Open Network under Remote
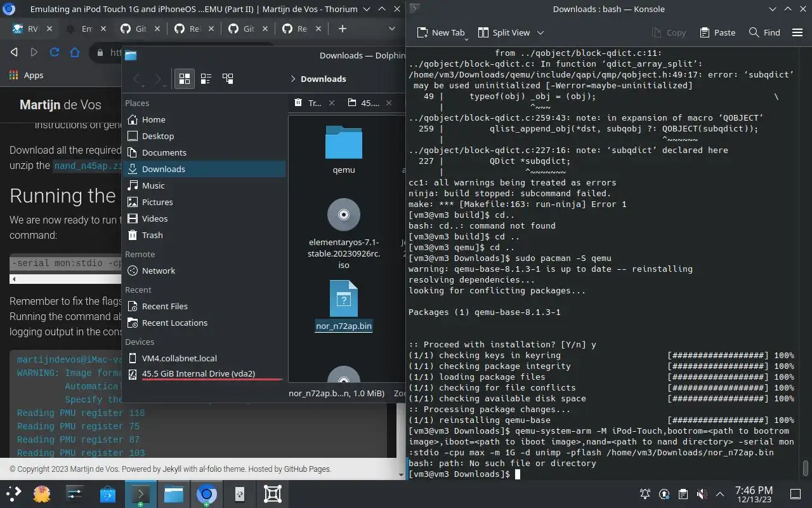Viewport: 812px width, 508px height. tap(204, 271)
